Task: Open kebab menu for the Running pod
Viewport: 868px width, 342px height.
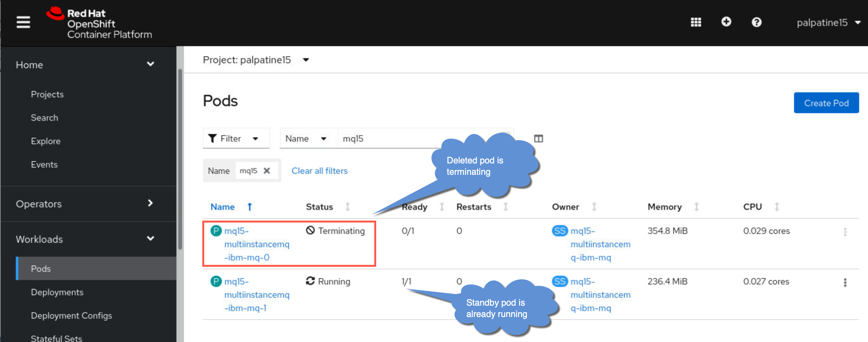Action: point(845,282)
